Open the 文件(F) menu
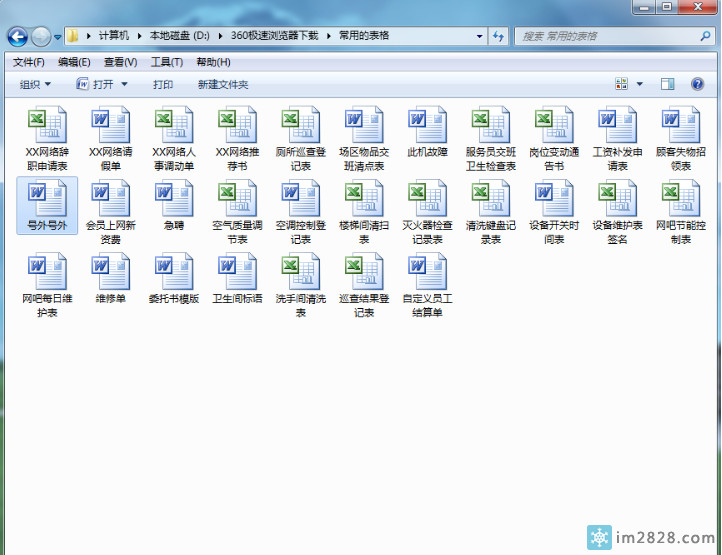 click(28, 62)
